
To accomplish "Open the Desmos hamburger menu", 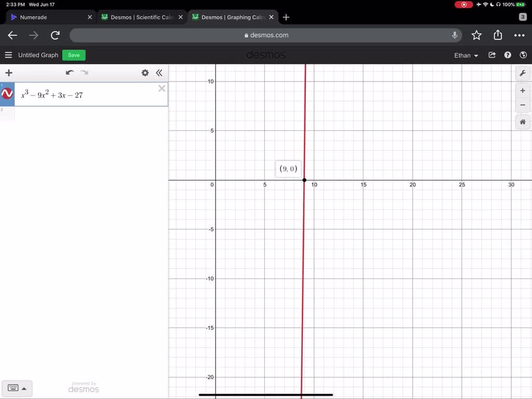I will 8,55.
